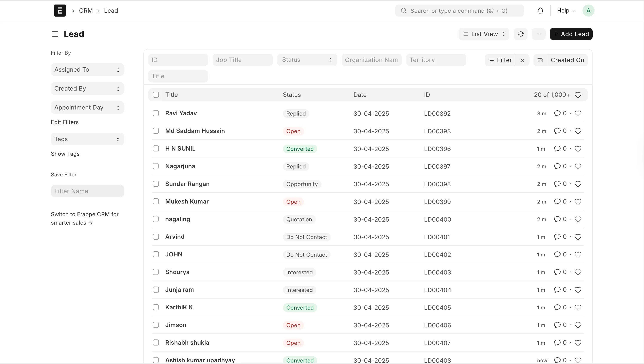Screen dimensions: 644x364
Task: Select all leads with the header checkbox
Action: (x=156, y=95)
